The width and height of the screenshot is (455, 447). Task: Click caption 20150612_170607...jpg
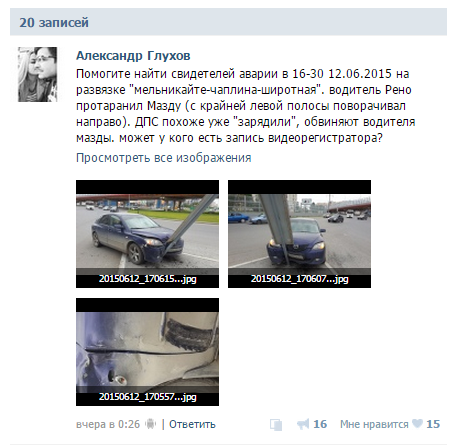299,279
